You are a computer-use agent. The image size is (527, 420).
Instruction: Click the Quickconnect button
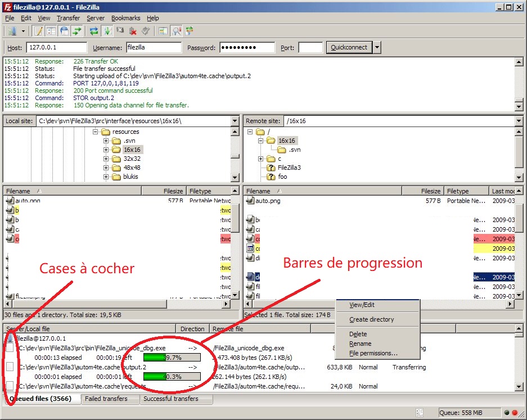(x=349, y=47)
